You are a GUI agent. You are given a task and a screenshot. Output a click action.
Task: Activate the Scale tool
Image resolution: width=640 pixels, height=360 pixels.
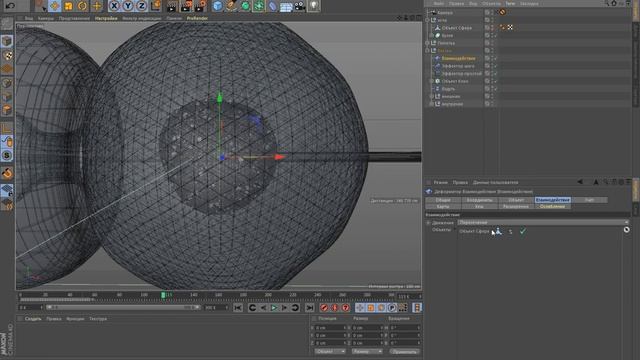[x=69, y=6]
